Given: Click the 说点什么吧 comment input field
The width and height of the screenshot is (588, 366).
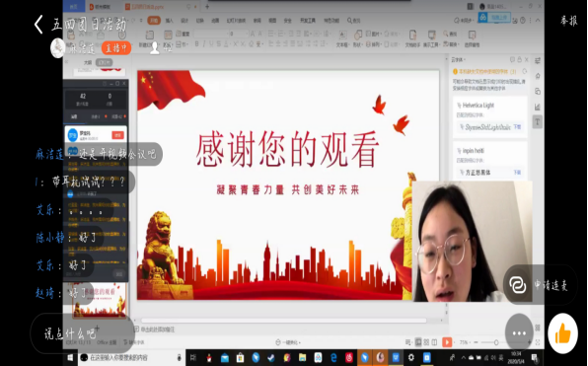Looking at the screenshot, I should [82, 333].
